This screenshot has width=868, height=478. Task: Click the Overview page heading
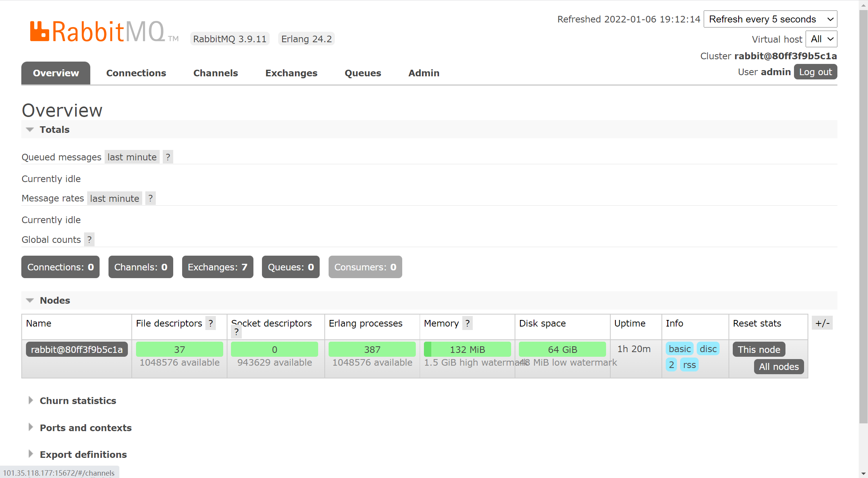coord(62,110)
